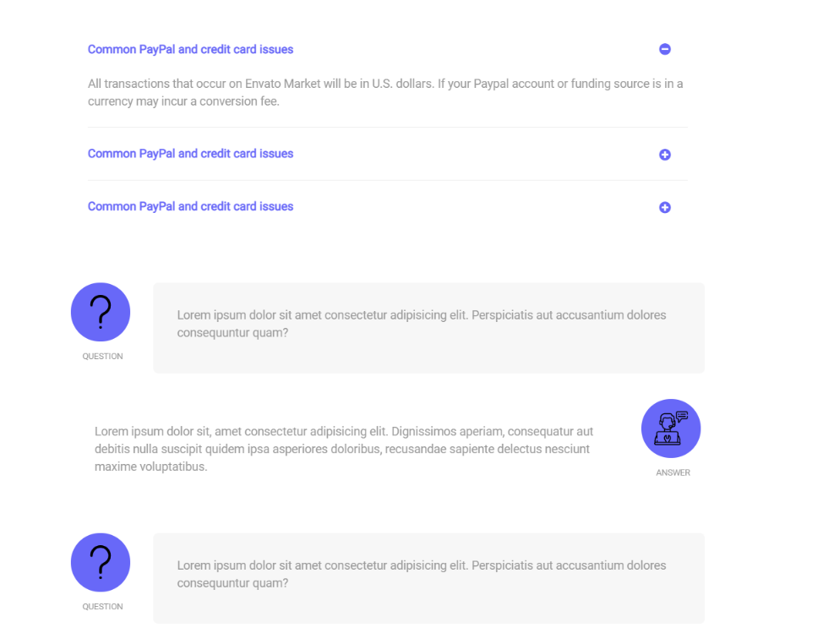Click the speech bubble inside the answer icon

[682, 416]
